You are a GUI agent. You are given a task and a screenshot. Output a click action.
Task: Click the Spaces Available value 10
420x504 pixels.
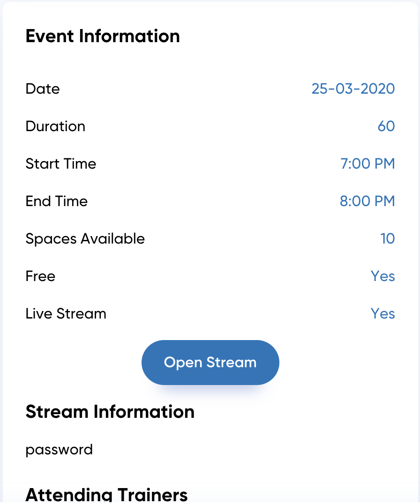coord(388,238)
